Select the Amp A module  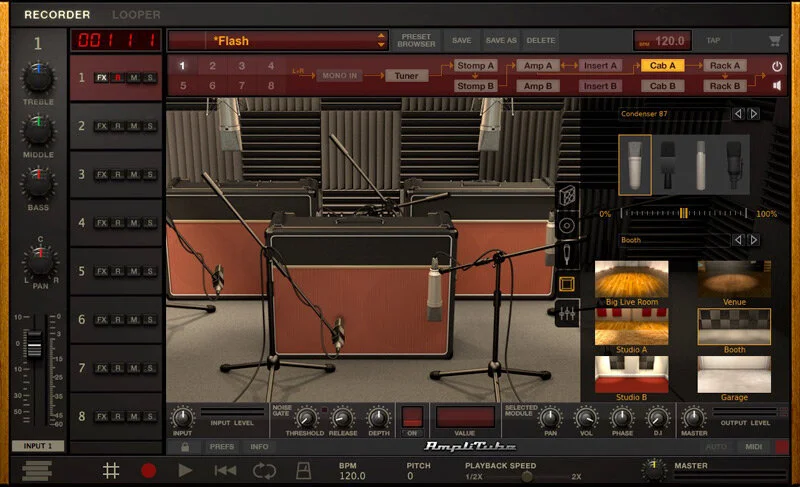click(x=538, y=65)
